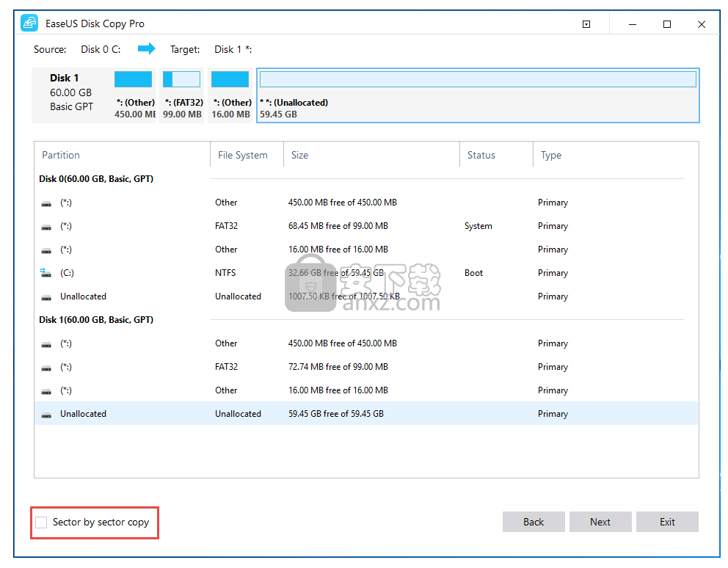Select the 16.00 MB Other partition block on Disk 1
The width and height of the screenshot is (728, 568).
(x=230, y=95)
